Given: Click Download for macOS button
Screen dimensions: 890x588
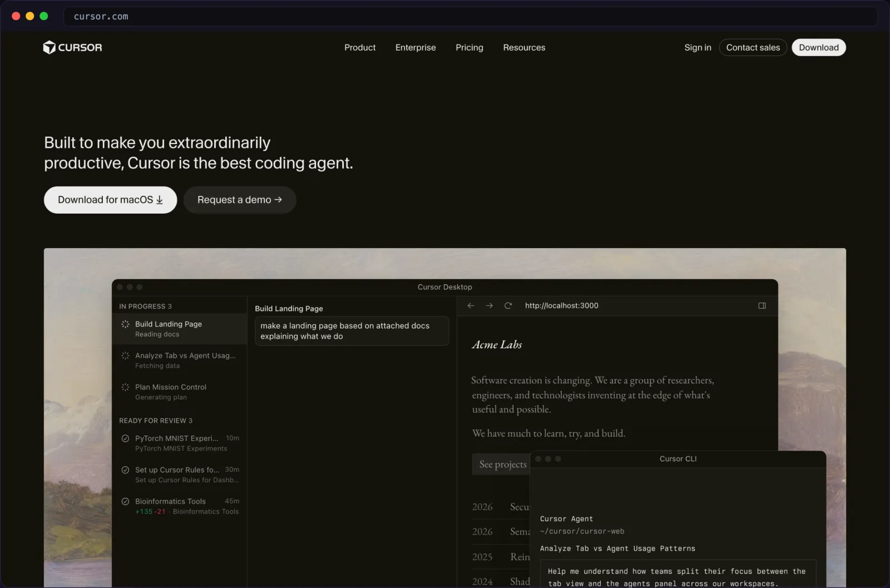Looking at the screenshot, I should pos(110,200).
